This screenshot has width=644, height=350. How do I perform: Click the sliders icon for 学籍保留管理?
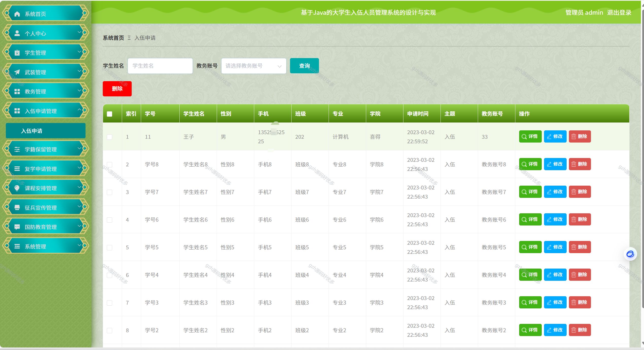pos(17,149)
